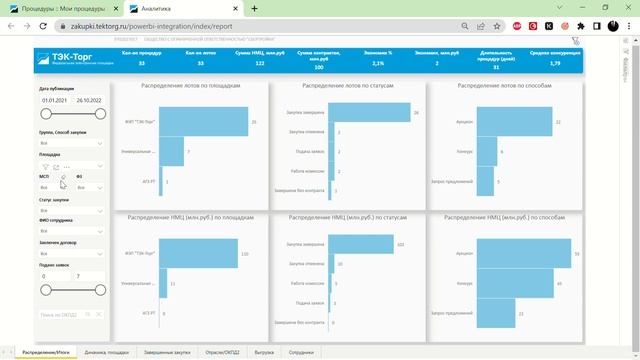Click right handle of Подано заявок slider
This screenshot has width=640, height=360.
tap(100, 290)
